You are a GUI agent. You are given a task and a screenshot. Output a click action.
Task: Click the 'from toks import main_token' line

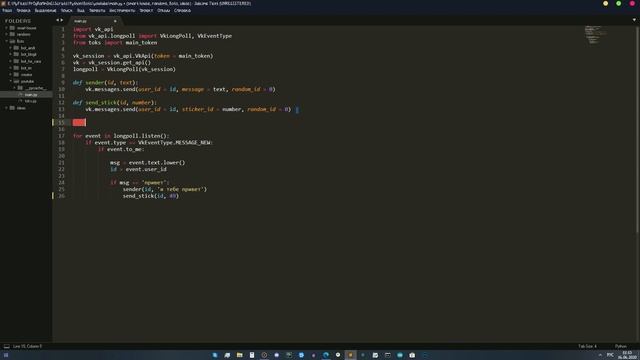click(x=115, y=42)
